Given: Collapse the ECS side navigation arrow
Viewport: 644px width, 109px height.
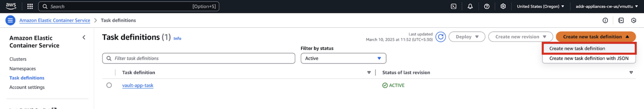Looking at the screenshot, I should pyautogui.click(x=84, y=37).
